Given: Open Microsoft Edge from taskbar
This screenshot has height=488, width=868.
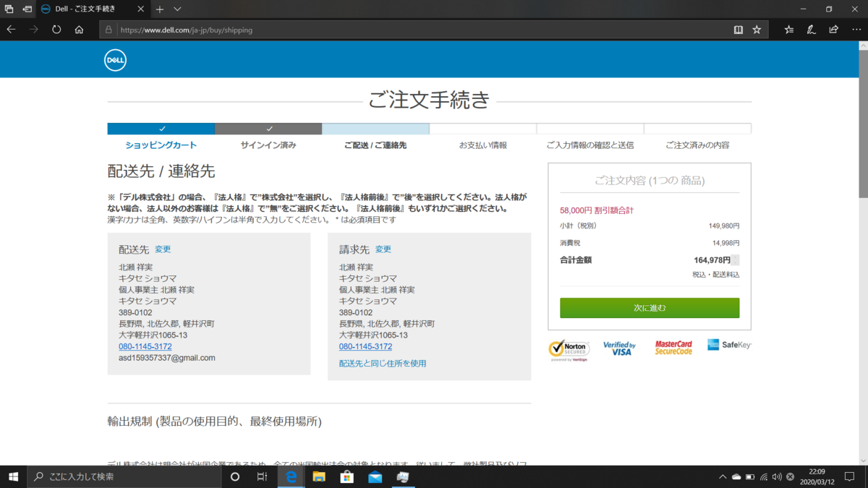Looking at the screenshot, I should coord(292,476).
